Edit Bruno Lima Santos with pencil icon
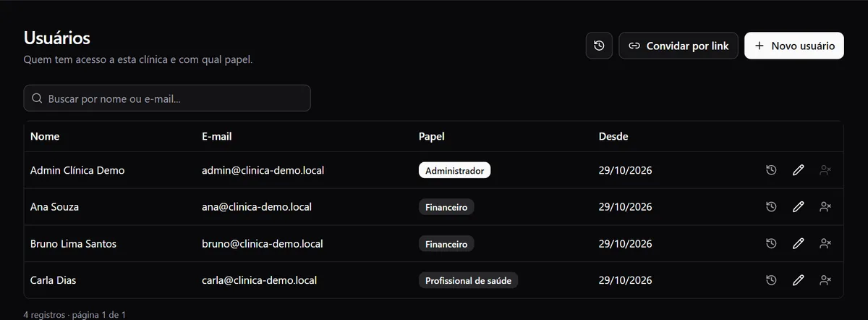This screenshot has width=868, height=320. tap(798, 243)
